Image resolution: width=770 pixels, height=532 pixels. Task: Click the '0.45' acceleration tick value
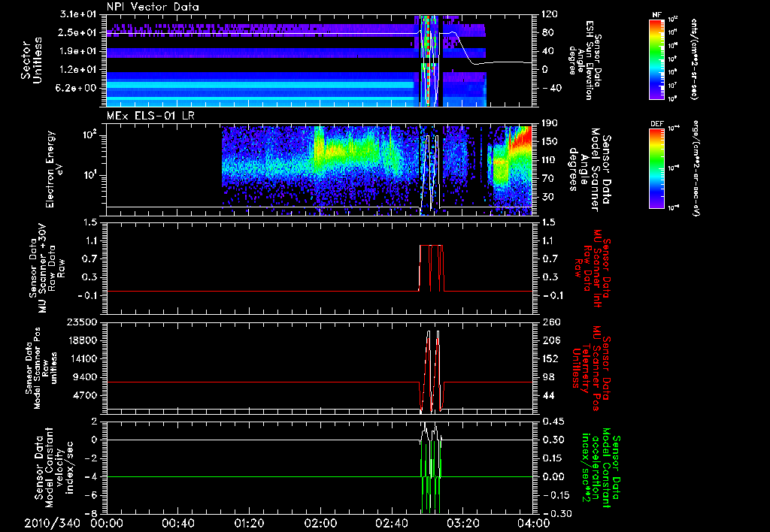tap(553, 421)
